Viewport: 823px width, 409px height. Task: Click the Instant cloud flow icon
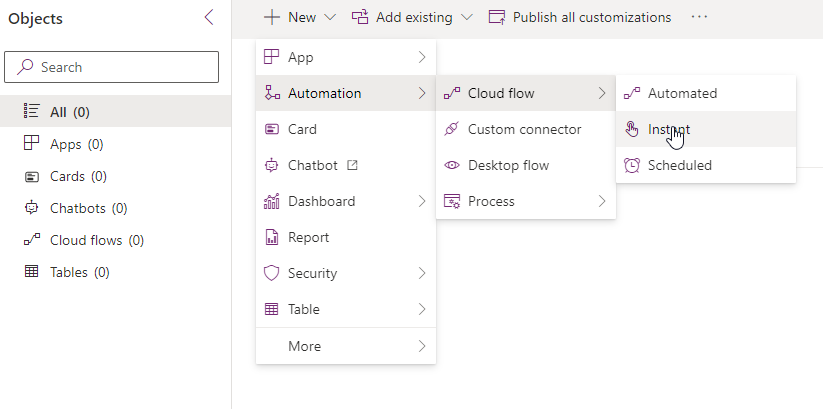coord(632,129)
